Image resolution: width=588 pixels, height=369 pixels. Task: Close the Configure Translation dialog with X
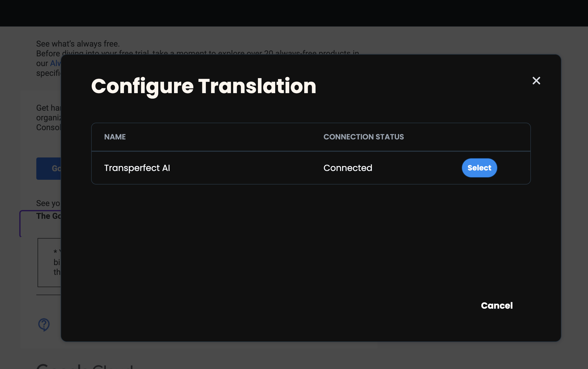click(536, 81)
